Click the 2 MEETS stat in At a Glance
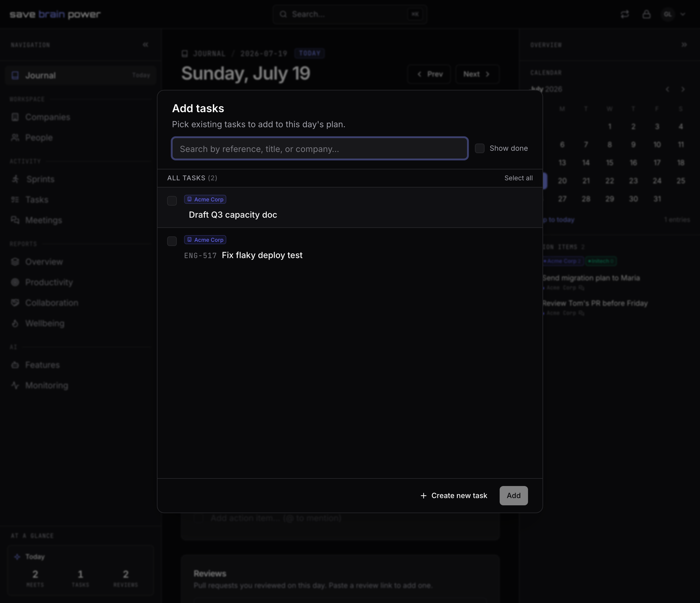This screenshot has height=603, width=700. [35, 578]
